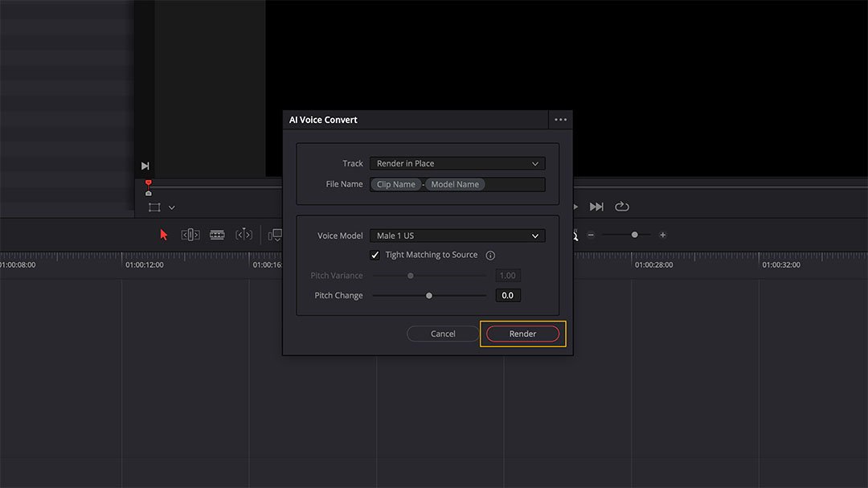868x488 pixels.
Task: Open the three-dot options menu in dialog title
Action: pyautogui.click(x=560, y=120)
